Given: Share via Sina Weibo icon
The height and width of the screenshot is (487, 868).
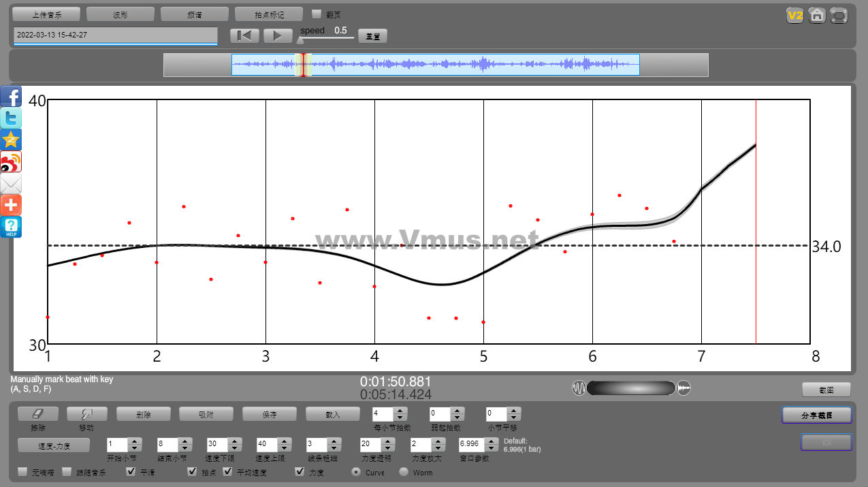Looking at the screenshot, I should click(11, 161).
